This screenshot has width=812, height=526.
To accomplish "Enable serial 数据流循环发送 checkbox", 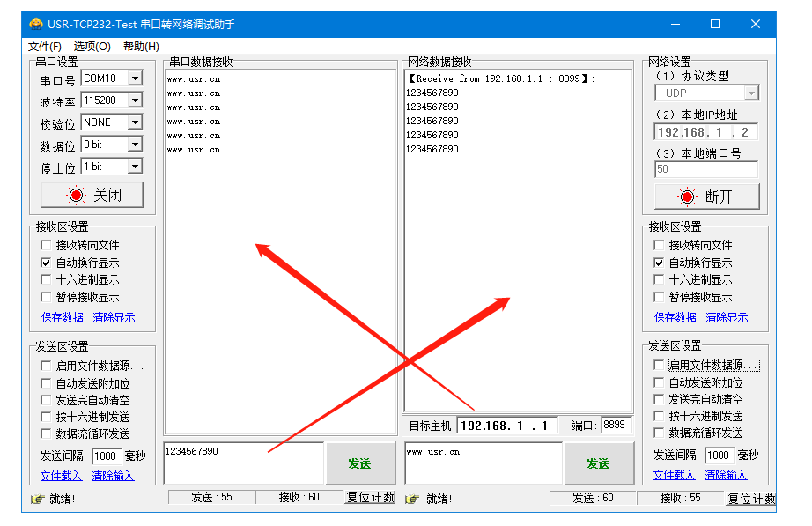I will 46,433.
